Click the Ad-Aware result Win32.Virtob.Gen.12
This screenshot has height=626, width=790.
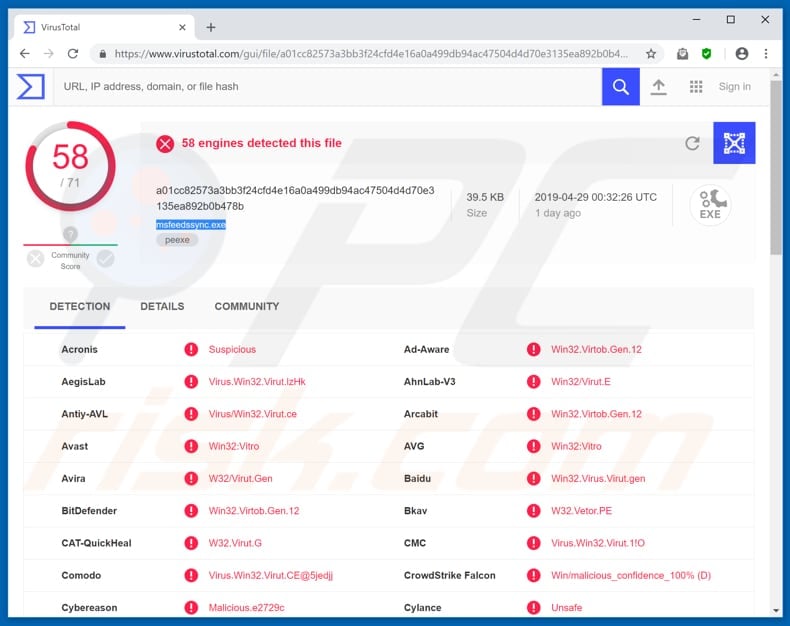596,349
